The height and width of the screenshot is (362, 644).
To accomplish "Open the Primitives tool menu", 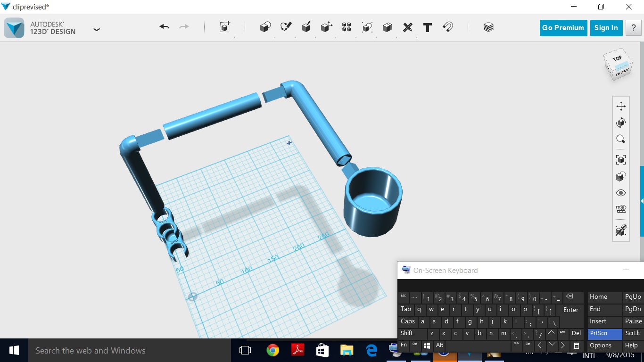I will [265, 27].
